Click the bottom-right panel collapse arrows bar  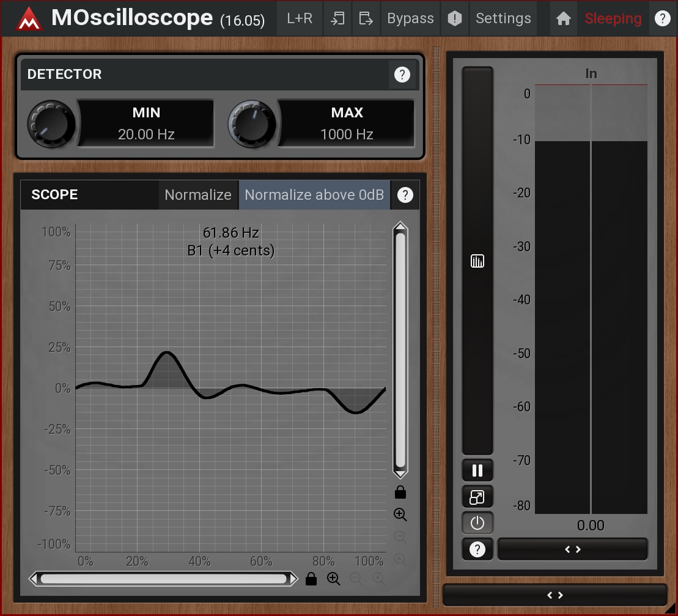(x=555, y=595)
